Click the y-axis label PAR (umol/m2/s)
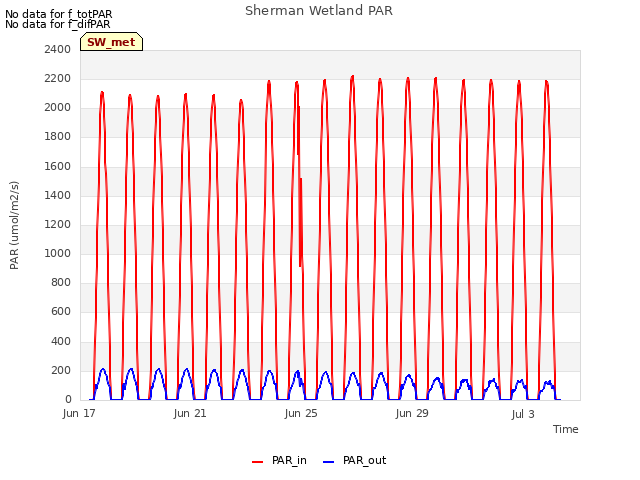Viewport: 640px width, 480px height. click(x=14, y=225)
